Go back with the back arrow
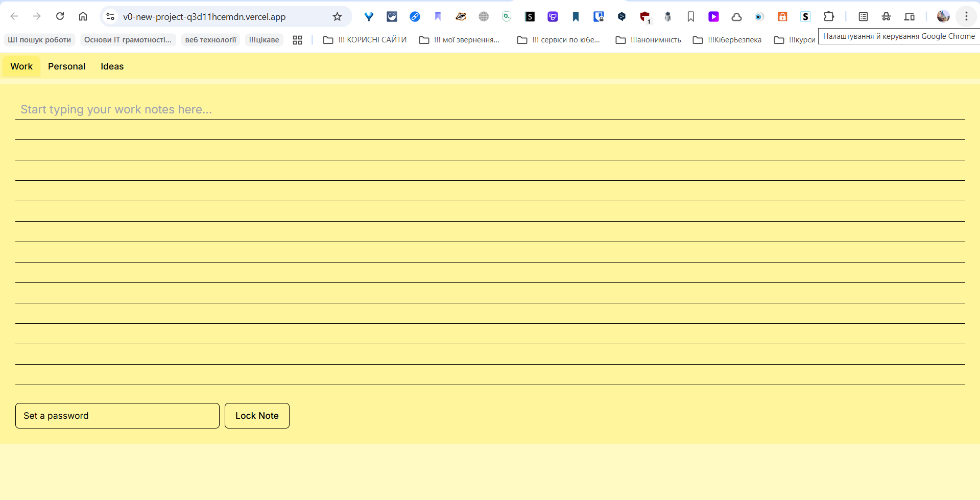 [x=14, y=16]
